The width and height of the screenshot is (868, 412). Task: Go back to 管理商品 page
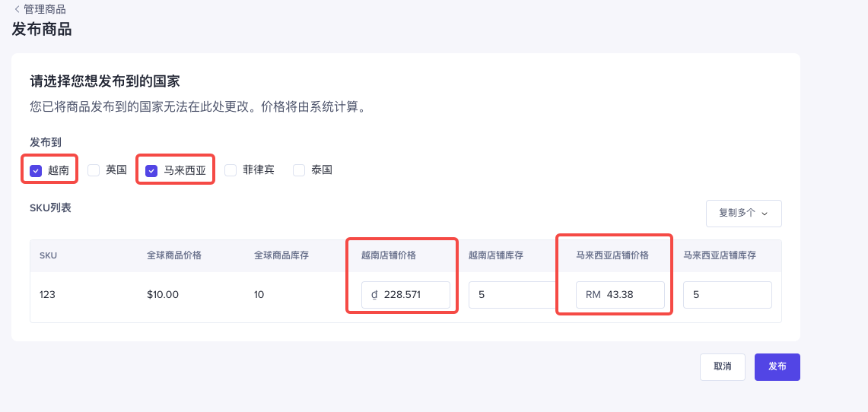[44, 9]
